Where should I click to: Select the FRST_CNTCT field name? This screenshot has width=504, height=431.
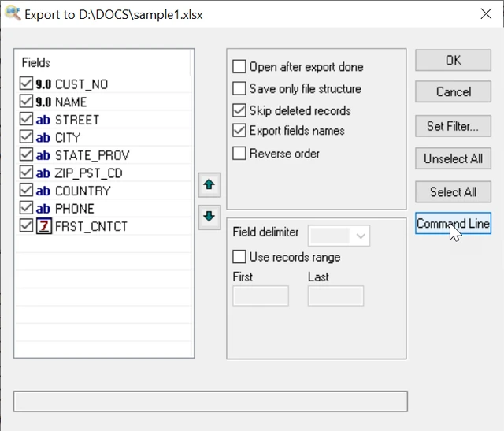[91, 226]
